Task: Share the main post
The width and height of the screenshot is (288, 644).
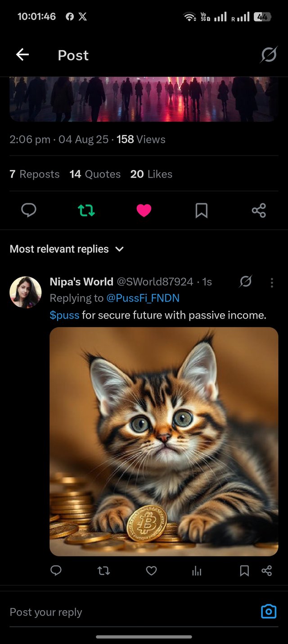Action: [x=259, y=210]
